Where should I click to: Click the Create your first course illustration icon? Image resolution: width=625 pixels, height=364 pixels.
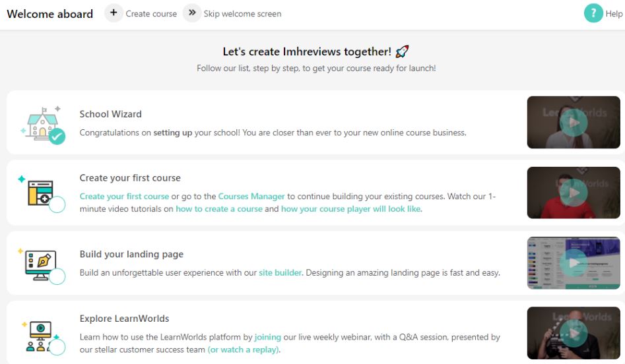(x=40, y=193)
